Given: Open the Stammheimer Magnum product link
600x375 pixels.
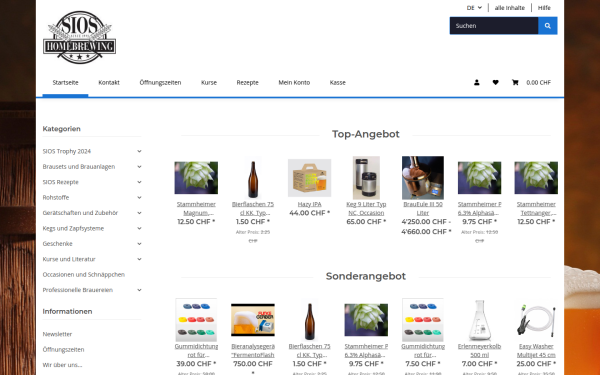Looking at the screenshot, I should pos(196,209).
